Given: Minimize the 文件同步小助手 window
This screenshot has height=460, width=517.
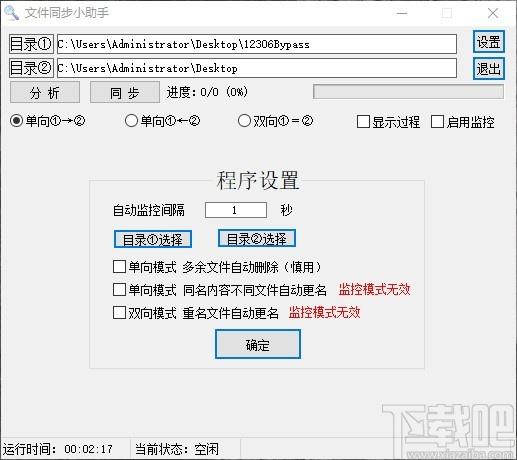Looking at the screenshot, I should click(402, 13).
